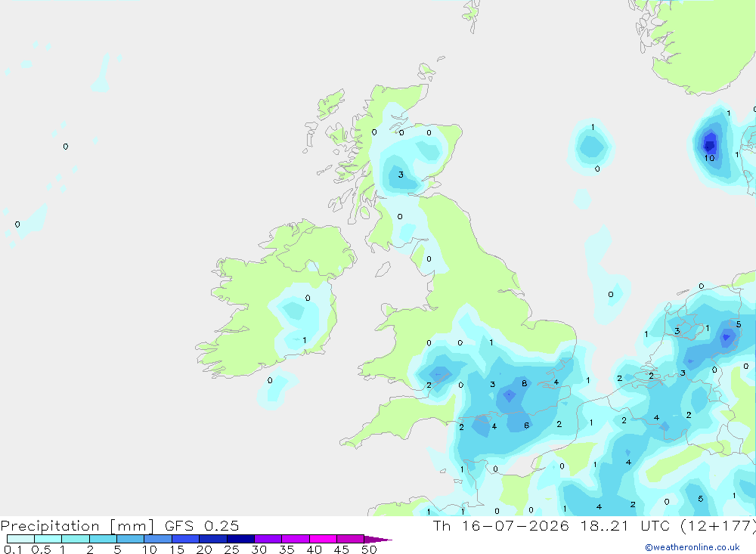Click the '25' legend label
Screen dimensions: 756x554
point(231,549)
